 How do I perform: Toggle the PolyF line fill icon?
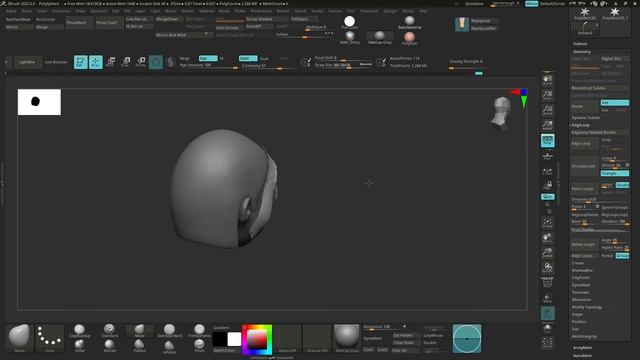click(x=547, y=282)
